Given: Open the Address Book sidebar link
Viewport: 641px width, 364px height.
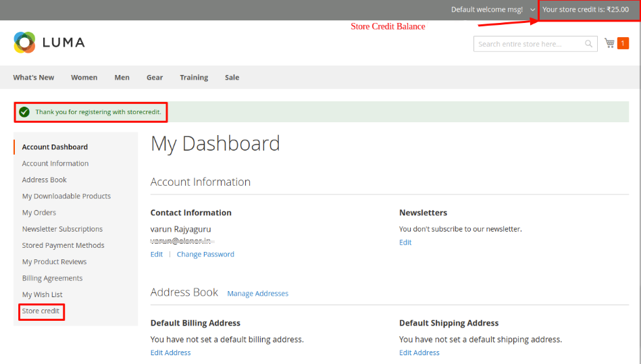Looking at the screenshot, I should pos(45,180).
